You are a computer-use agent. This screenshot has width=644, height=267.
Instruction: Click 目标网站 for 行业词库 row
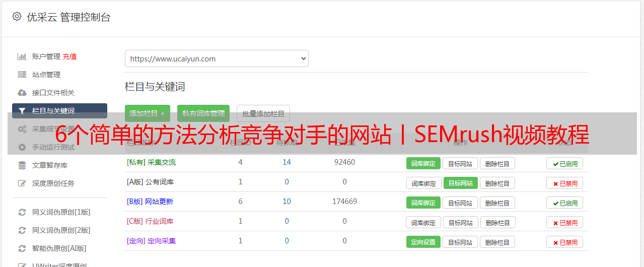[461, 222]
